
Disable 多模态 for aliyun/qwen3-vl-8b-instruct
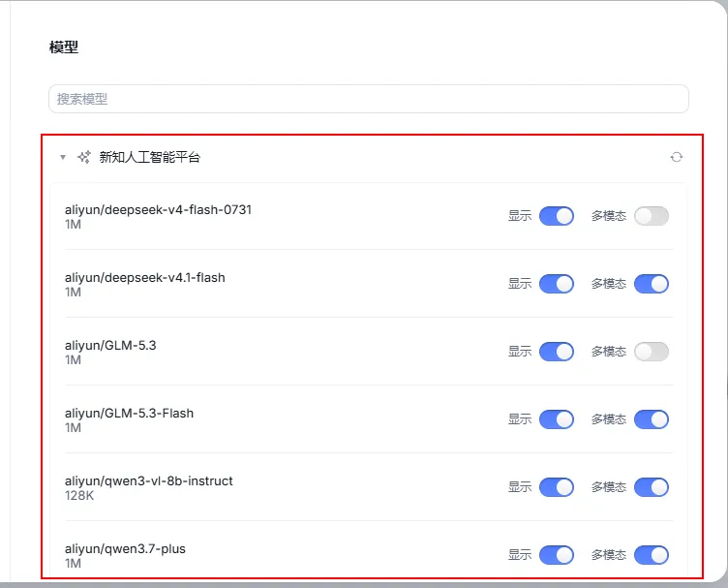652,487
